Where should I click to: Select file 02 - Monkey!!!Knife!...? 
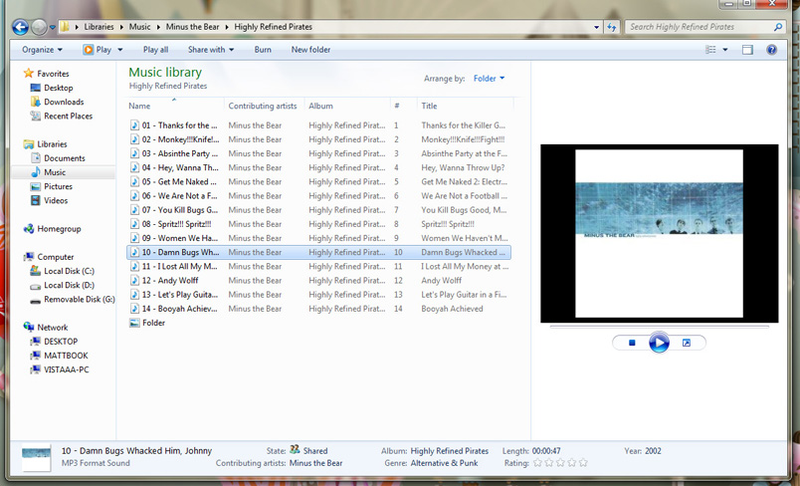tap(180, 139)
